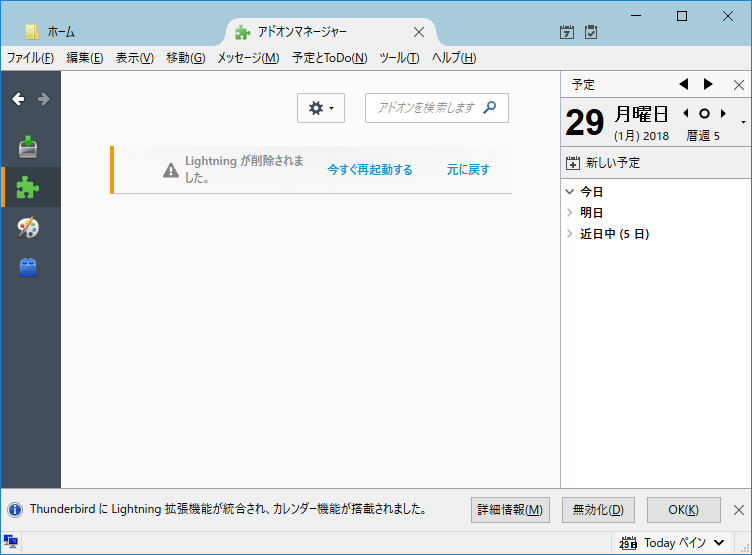
Task: Go back with the left arrow icon
Action: pos(18,99)
